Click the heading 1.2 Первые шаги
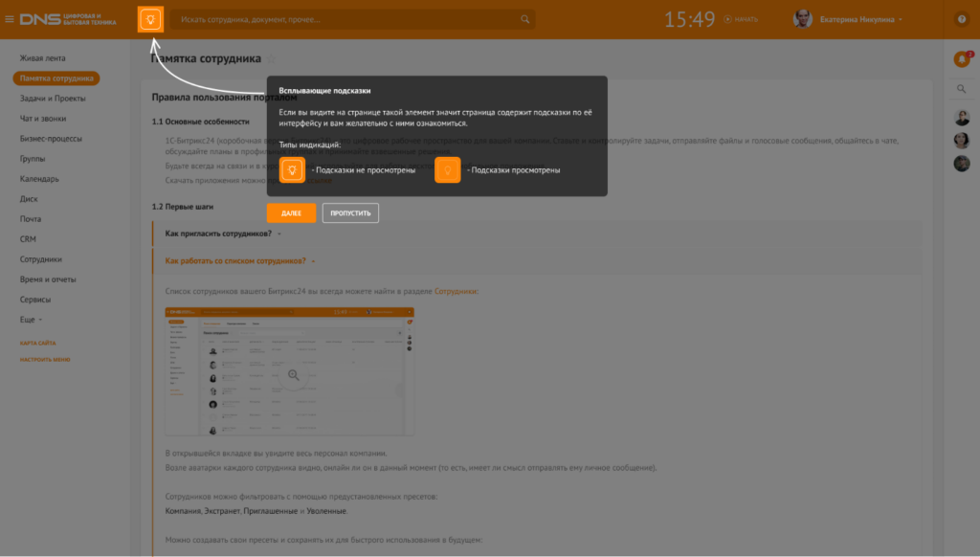The height and width of the screenshot is (557, 980). point(183,207)
